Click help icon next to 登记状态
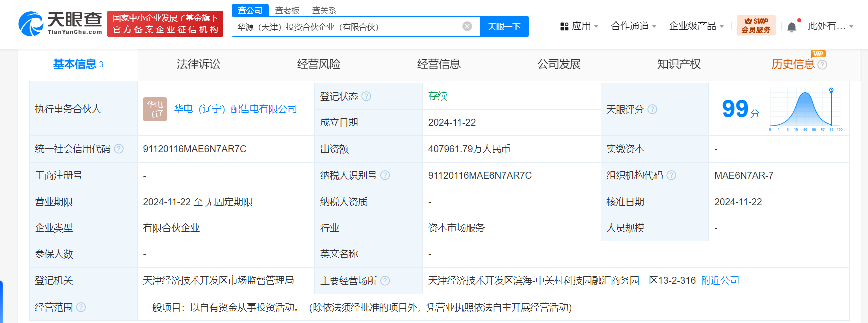 click(366, 96)
